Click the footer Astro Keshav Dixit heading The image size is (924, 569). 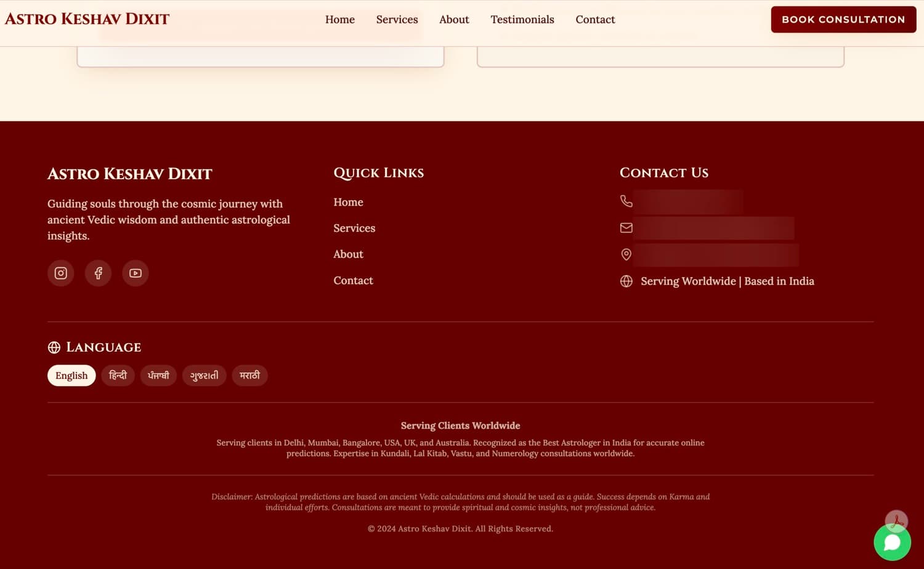click(x=130, y=174)
